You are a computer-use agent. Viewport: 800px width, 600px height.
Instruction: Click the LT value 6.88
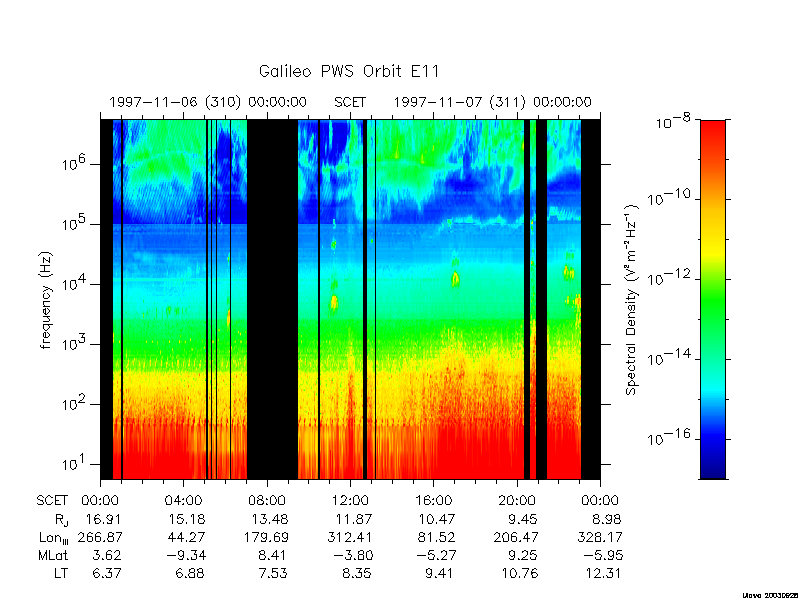coord(190,573)
